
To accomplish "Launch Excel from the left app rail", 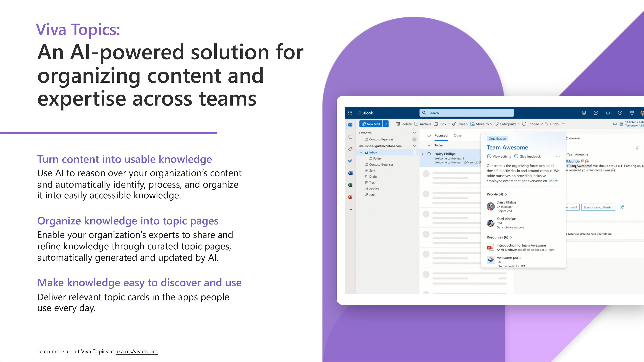I will click(350, 185).
